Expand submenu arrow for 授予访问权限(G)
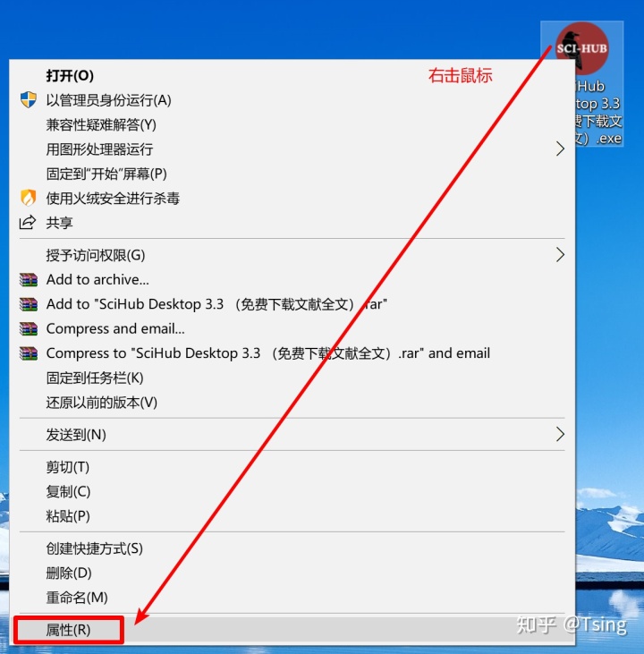Screen dimensions: 644x654 560,255
